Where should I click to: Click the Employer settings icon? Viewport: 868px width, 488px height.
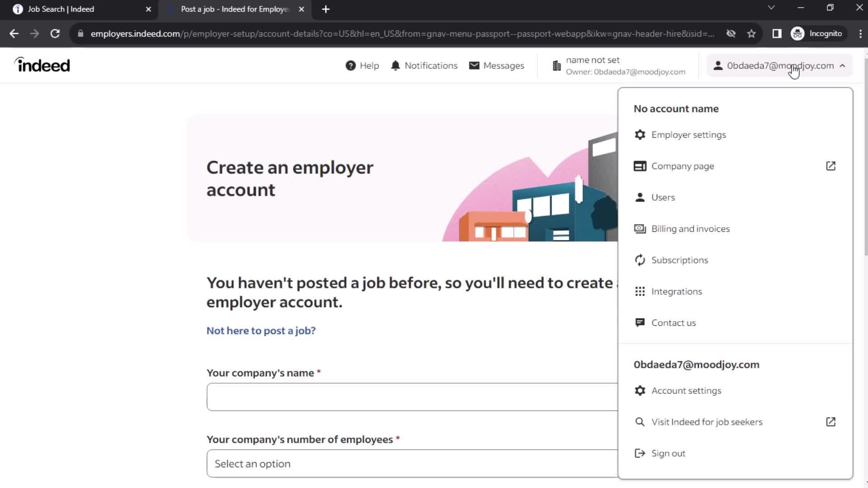click(x=640, y=135)
